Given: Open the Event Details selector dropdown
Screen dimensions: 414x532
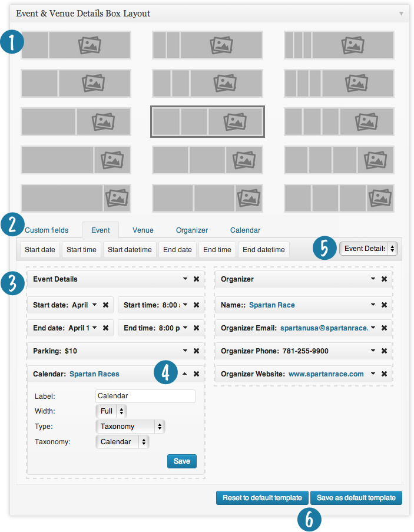Looking at the screenshot, I should (x=369, y=249).
